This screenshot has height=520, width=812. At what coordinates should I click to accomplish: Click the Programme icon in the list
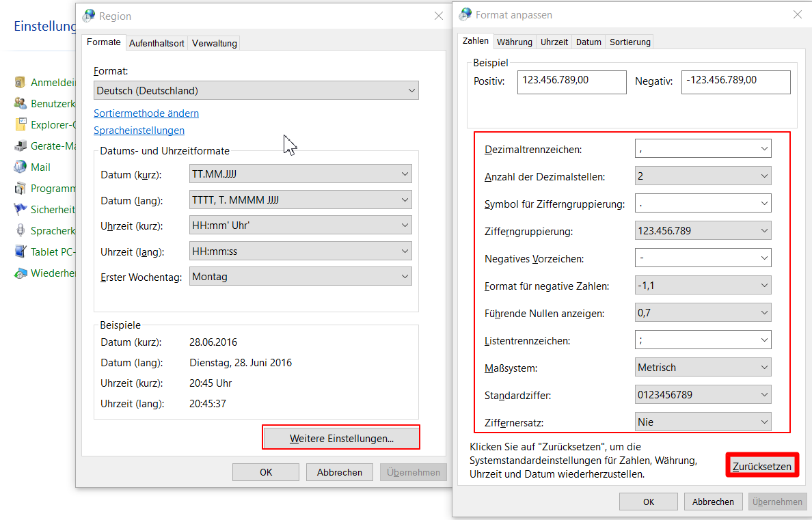21,188
